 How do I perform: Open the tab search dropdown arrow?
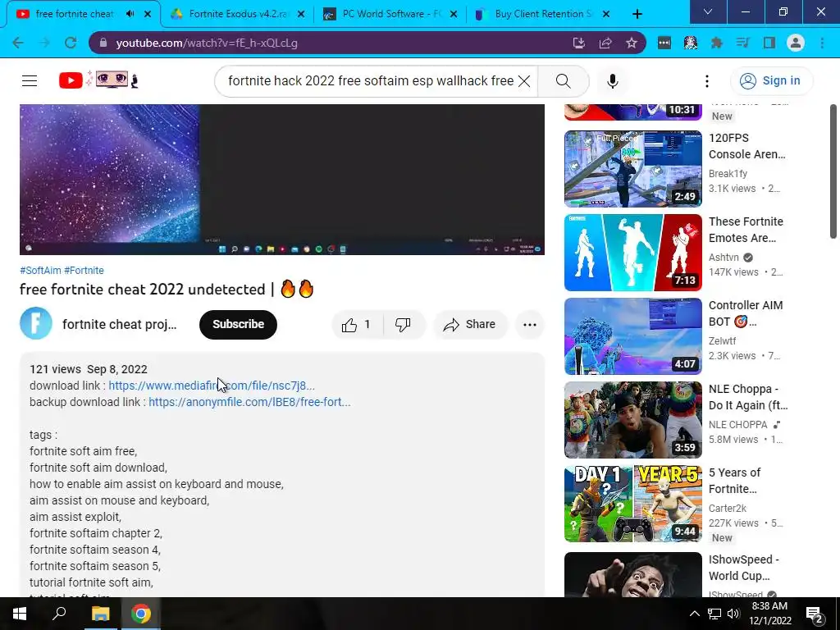pyautogui.click(x=708, y=11)
